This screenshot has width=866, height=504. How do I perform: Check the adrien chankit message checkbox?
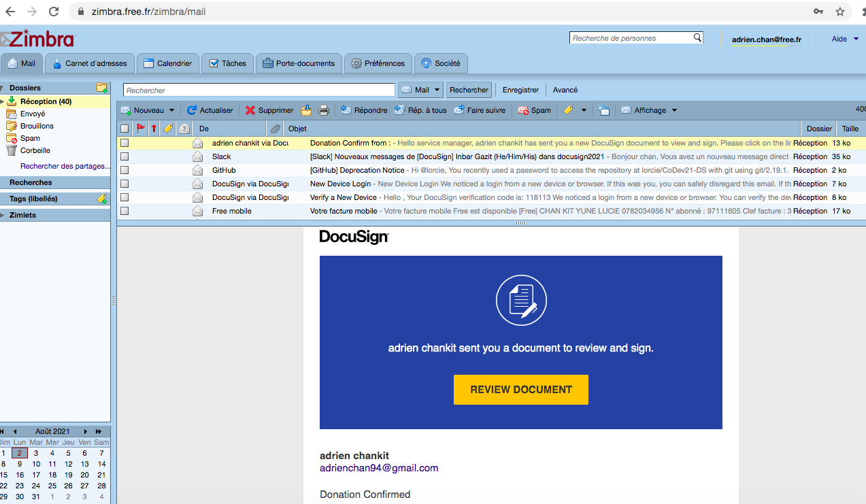124,143
